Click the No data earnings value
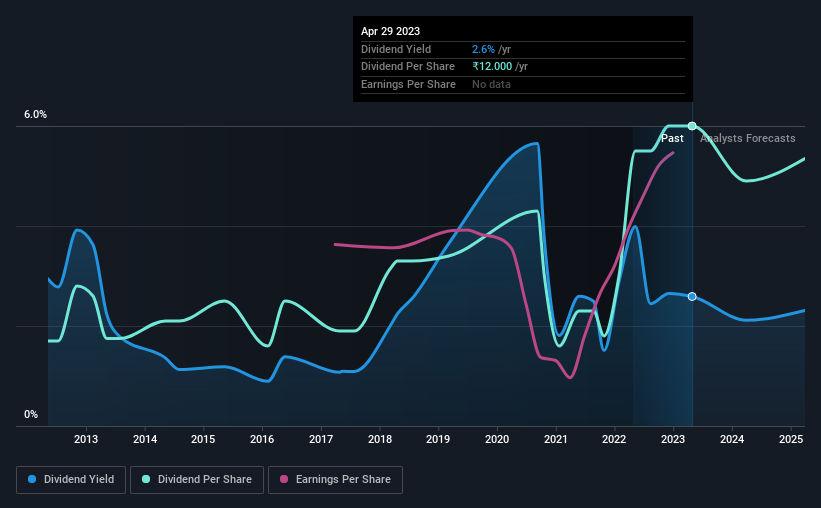This screenshot has height=508, width=821. point(491,84)
